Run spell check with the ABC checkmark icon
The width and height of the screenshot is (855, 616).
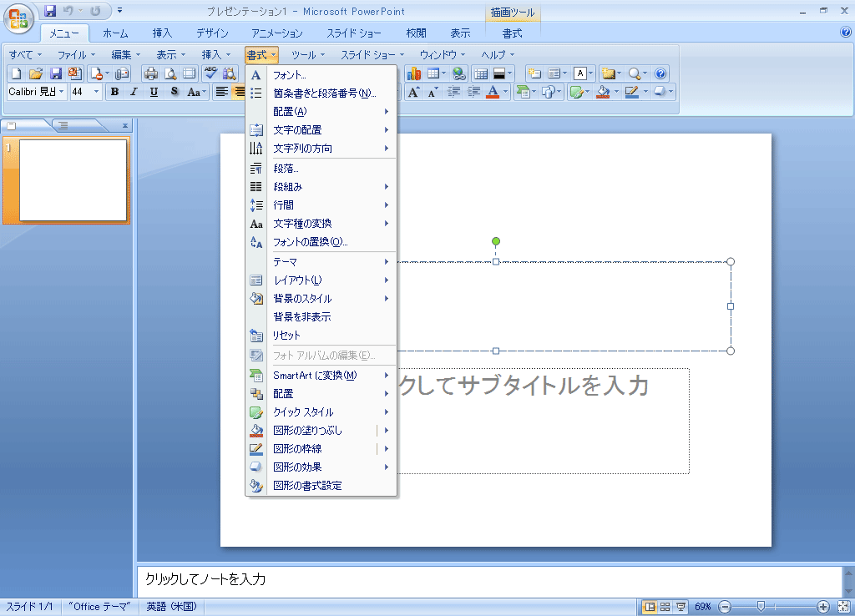click(210, 73)
